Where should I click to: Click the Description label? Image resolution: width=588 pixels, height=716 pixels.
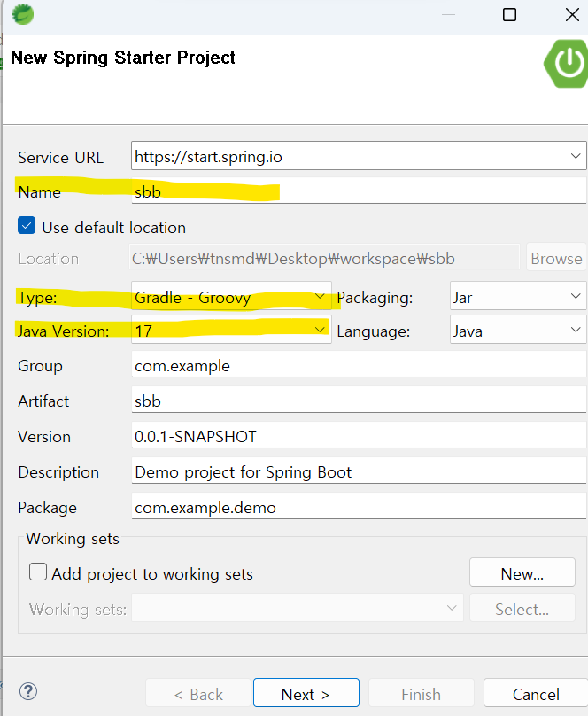coord(58,471)
